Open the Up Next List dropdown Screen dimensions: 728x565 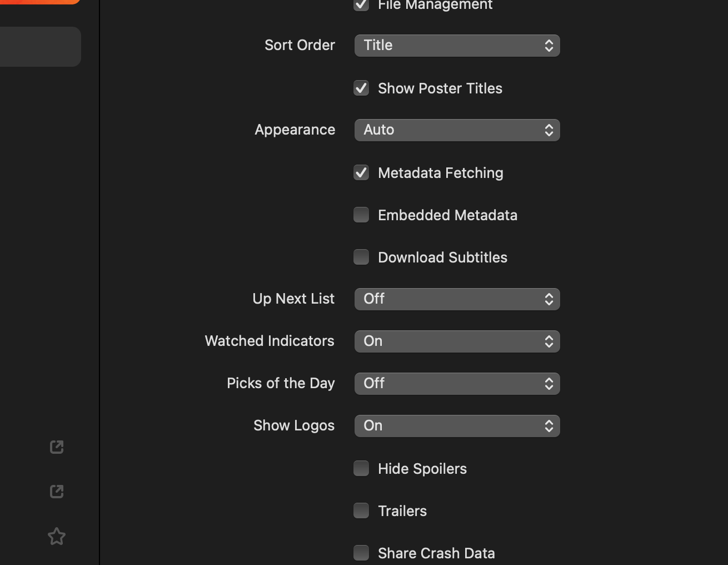coord(457,299)
